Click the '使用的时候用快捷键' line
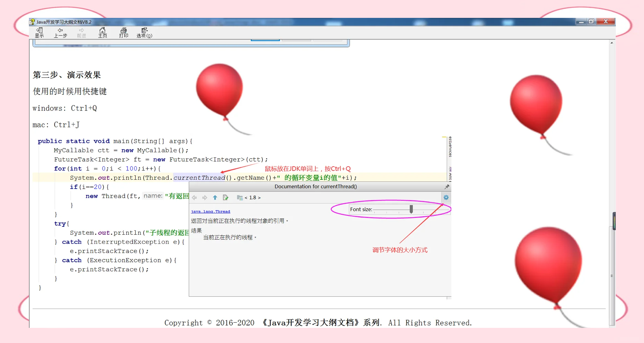This screenshot has height=343, width=644. tap(70, 91)
